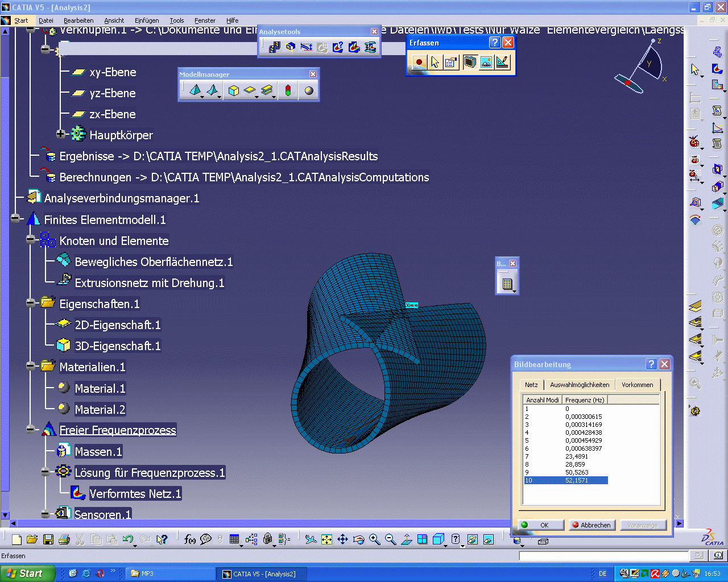Click the Multi-view window icon
728x582 pixels.
tap(422, 539)
